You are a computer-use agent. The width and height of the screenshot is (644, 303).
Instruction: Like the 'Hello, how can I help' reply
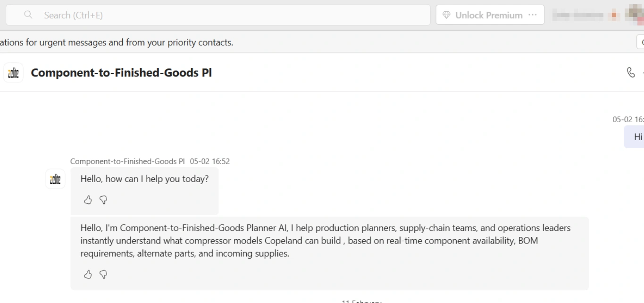(x=88, y=200)
